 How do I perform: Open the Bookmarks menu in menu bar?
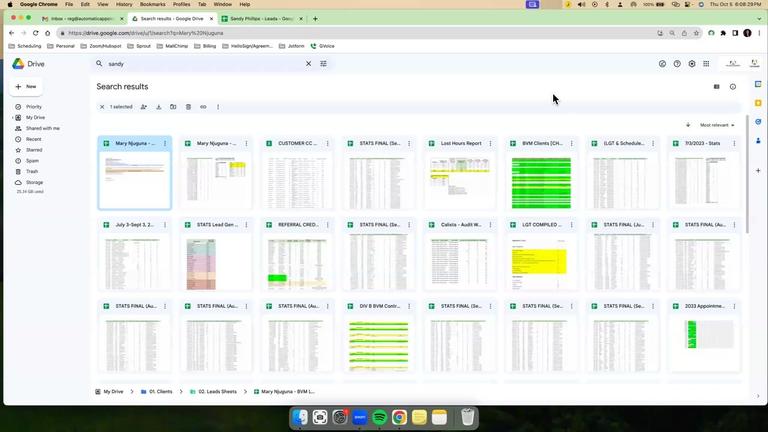[152, 4]
